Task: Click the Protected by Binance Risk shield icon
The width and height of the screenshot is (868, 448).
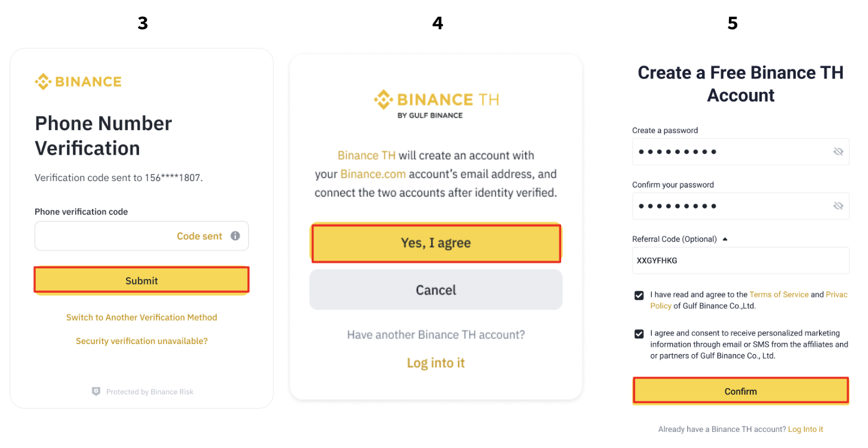Action: [96, 392]
